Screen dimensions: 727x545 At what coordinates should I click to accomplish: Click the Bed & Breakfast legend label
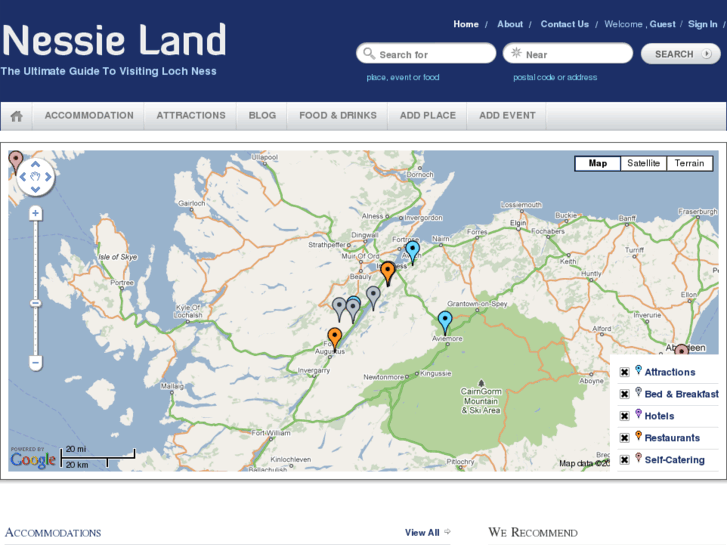coord(682,394)
